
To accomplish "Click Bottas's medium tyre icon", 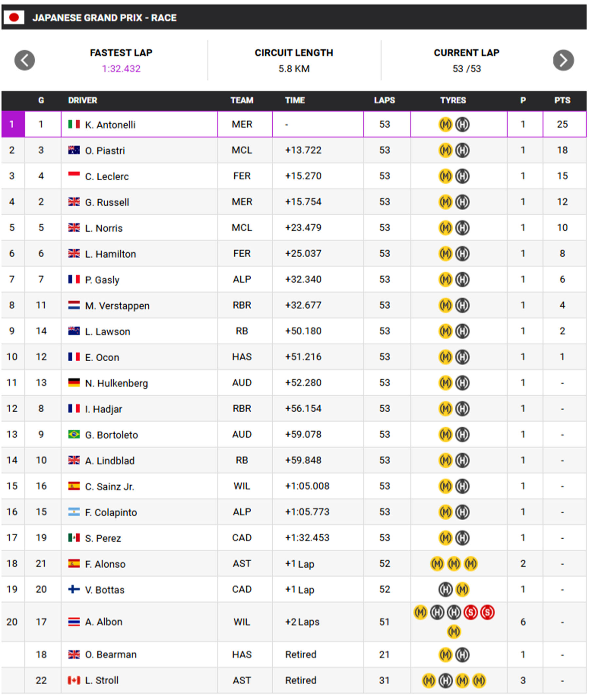I will (x=462, y=589).
